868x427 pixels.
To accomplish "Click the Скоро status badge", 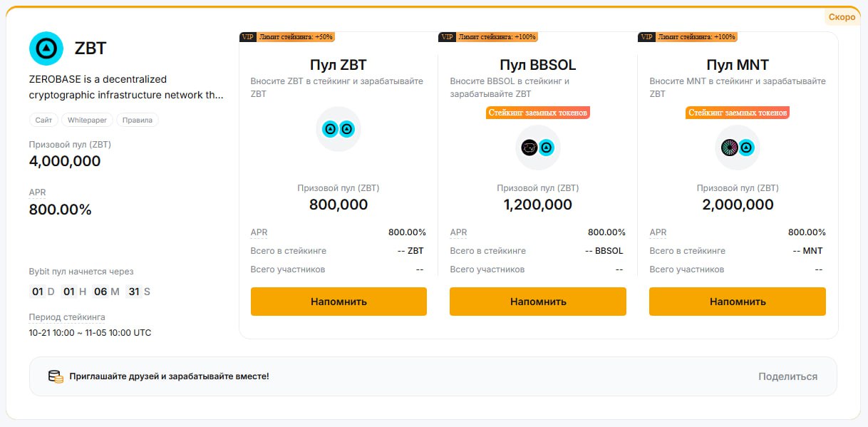I will [842, 17].
